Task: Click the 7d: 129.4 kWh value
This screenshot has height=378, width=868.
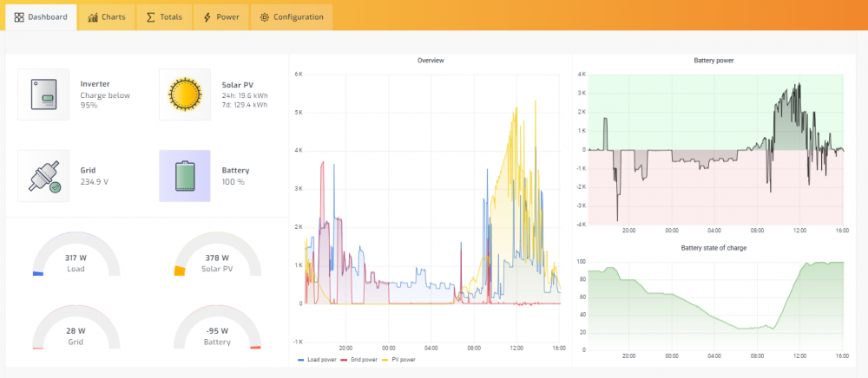Action: 245,104
